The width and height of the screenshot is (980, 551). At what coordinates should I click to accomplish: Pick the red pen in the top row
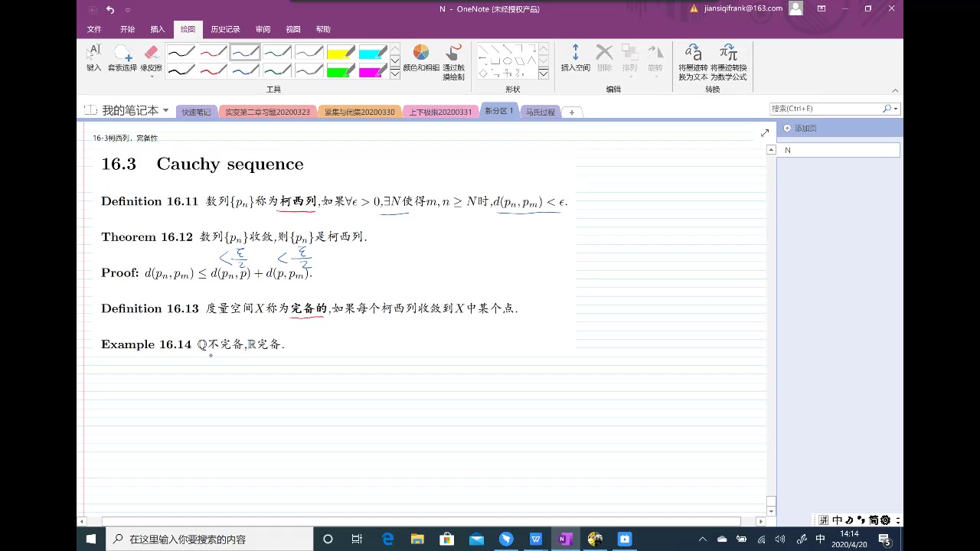pyautogui.click(x=213, y=52)
